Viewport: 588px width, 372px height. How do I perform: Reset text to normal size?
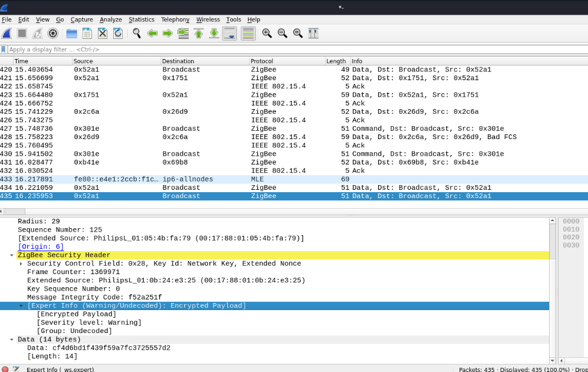click(297, 34)
